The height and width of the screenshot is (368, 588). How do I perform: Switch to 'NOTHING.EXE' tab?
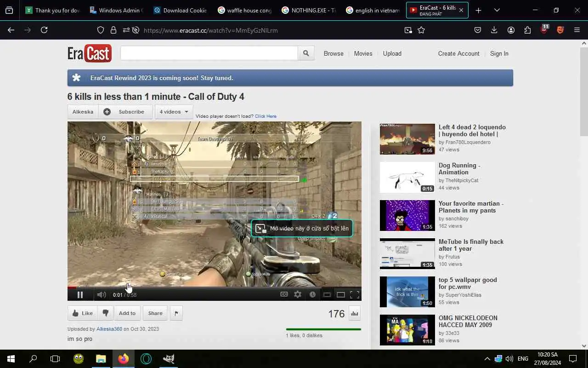pyautogui.click(x=309, y=10)
